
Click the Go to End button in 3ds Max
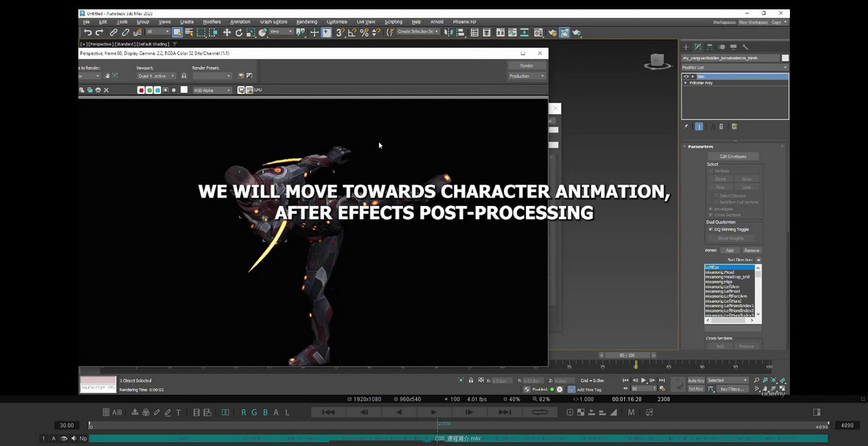coord(661,380)
